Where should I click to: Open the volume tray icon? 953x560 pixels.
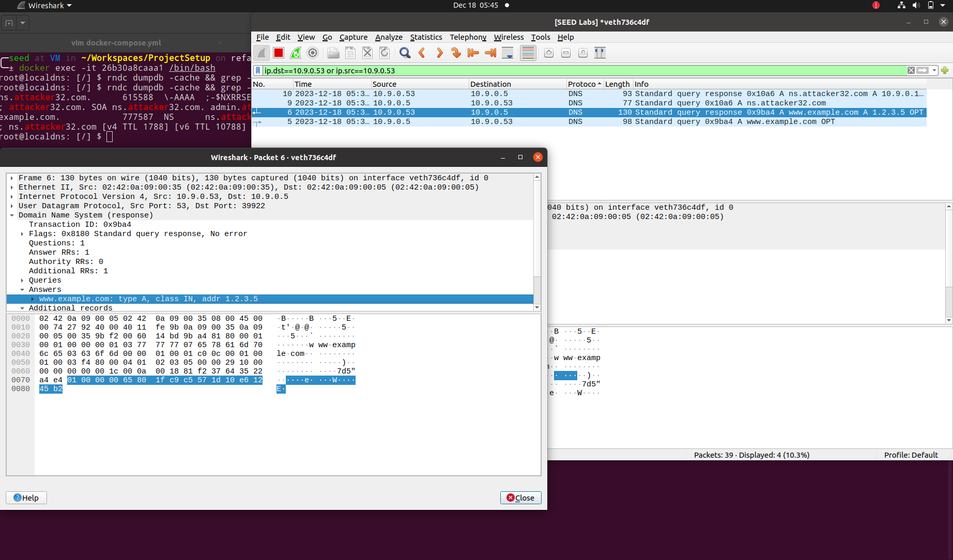click(x=916, y=5)
